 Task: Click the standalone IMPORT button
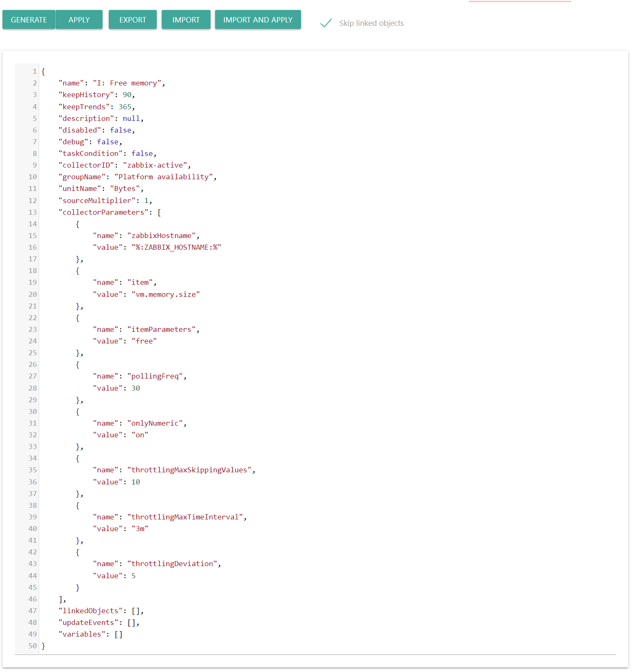point(186,20)
